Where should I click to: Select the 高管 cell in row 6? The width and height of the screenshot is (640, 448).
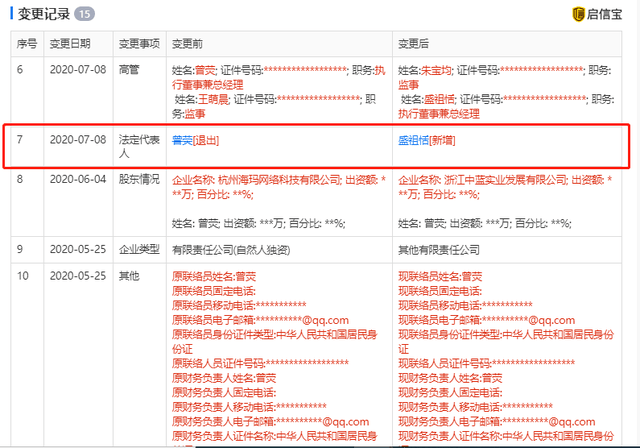[129, 71]
